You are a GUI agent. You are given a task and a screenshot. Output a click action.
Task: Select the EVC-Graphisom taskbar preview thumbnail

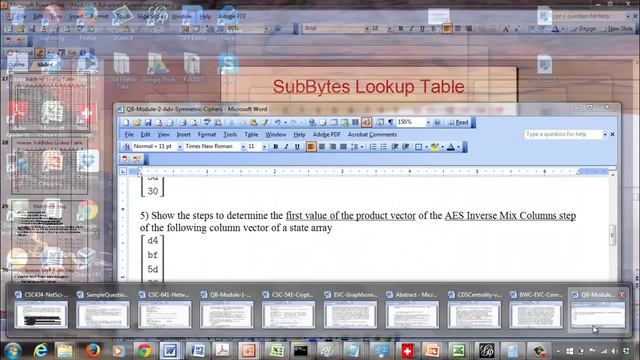350,314
